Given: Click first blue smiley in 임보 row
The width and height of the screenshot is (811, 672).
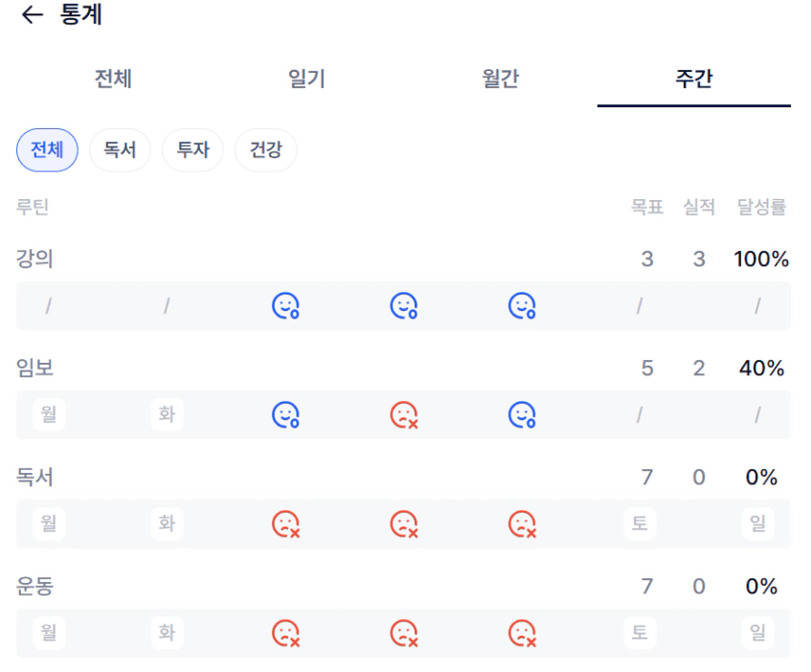Looking at the screenshot, I should 285,415.
